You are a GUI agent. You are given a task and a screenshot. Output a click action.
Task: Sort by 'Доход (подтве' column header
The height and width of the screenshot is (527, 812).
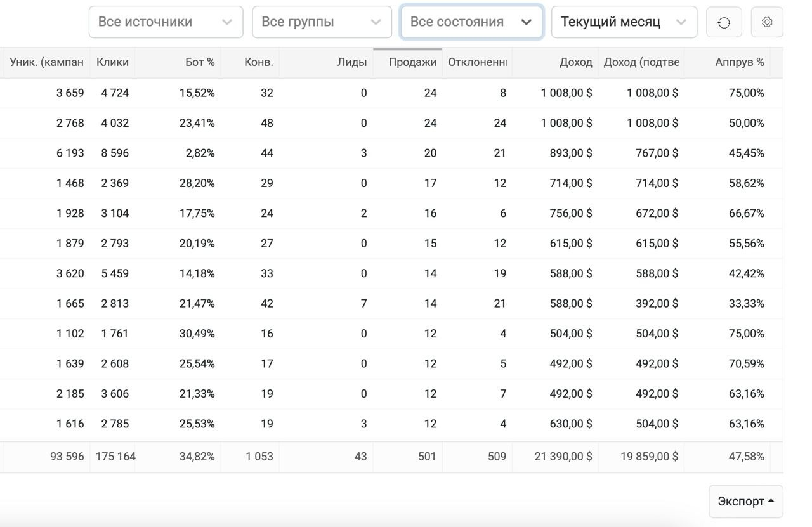point(641,62)
